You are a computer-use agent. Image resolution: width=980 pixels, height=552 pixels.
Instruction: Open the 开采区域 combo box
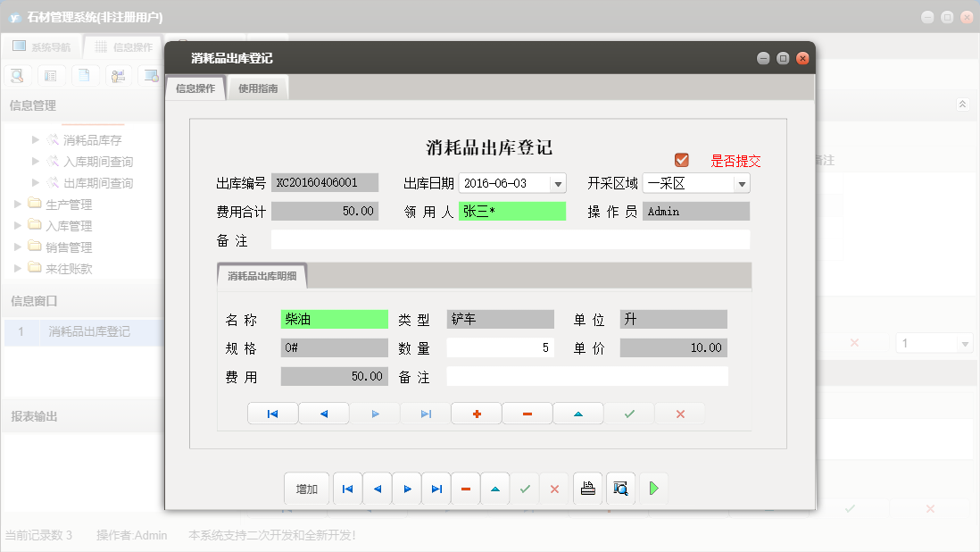coord(743,182)
